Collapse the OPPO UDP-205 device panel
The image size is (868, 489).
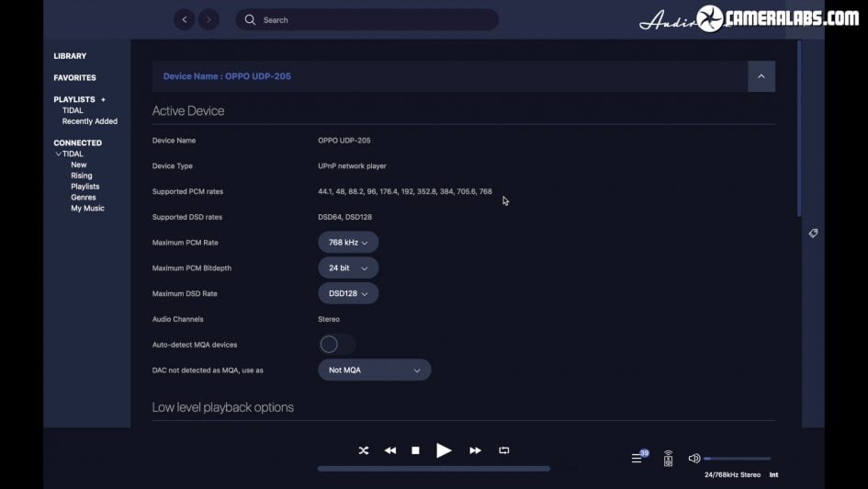coord(761,76)
